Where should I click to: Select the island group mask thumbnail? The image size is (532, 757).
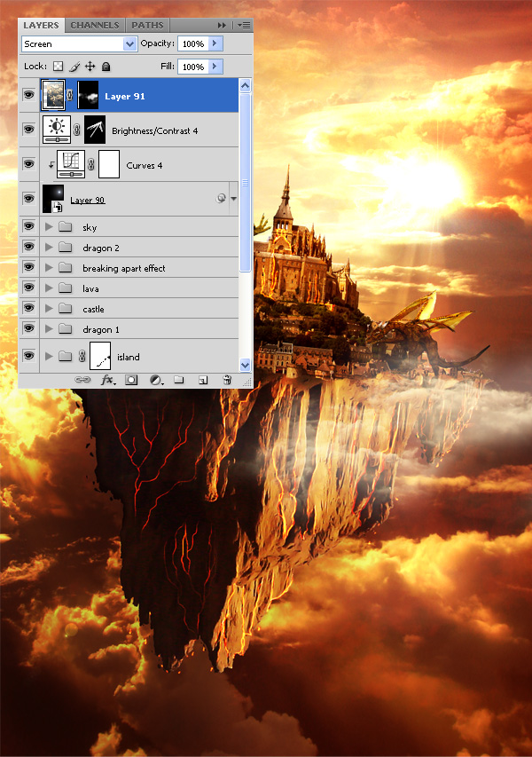click(100, 356)
